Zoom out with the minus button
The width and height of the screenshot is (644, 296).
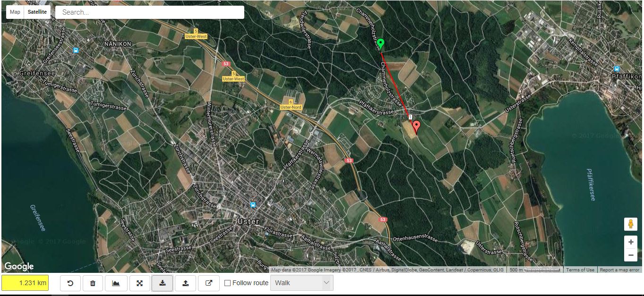pyautogui.click(x=631, y=255)
